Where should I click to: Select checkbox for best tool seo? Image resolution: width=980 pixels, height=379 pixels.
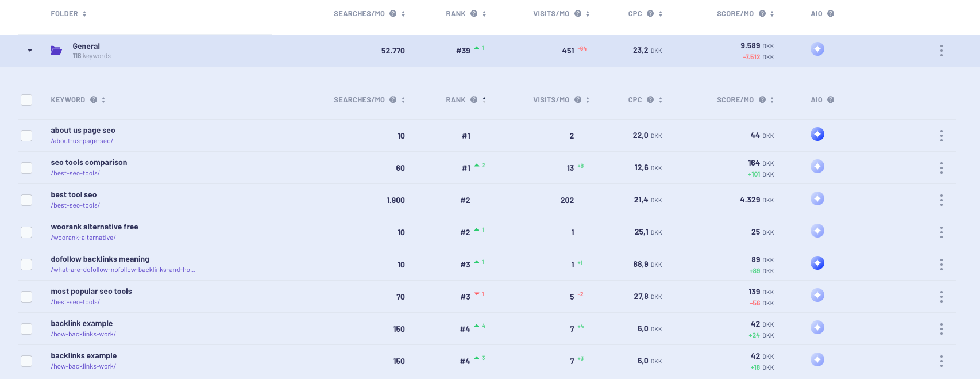pyautogui.click(x=26, y=200)
